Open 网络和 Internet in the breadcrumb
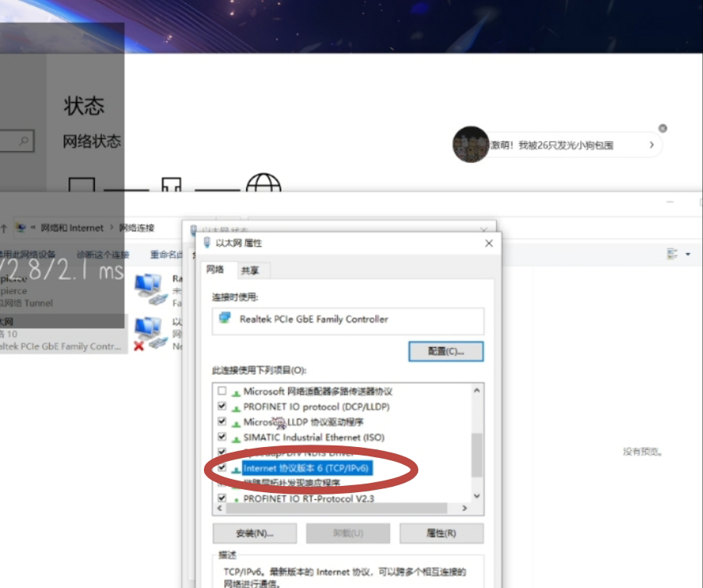The width and height of the screenshot is (703, 588). tap(72, 228)
